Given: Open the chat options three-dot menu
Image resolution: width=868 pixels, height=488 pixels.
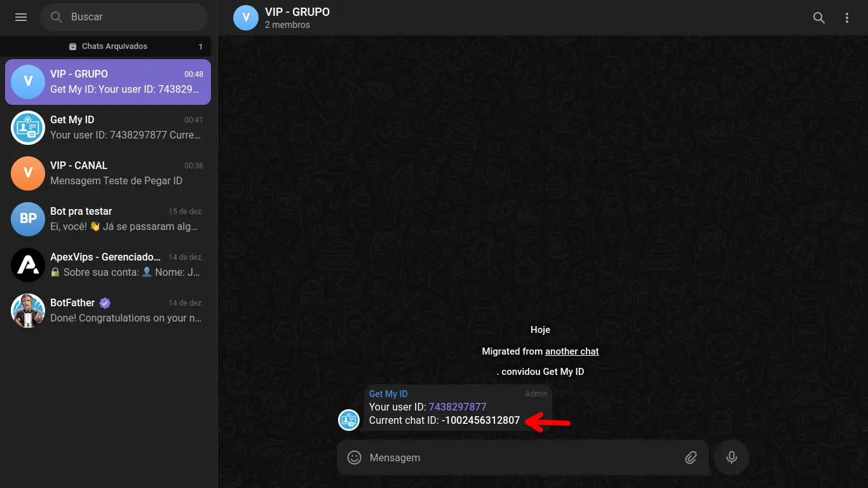Looking at the screenshot, I should pos(847,18).
